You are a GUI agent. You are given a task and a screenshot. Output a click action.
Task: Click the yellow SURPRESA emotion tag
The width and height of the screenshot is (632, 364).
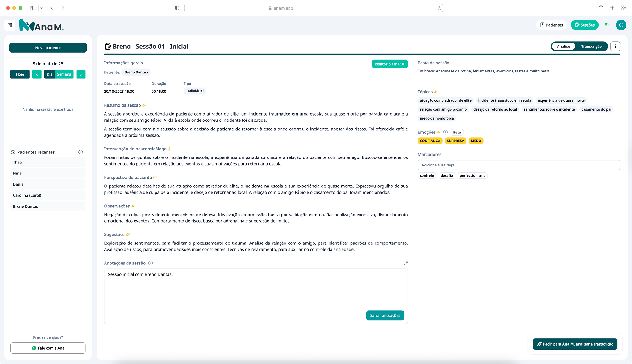click(x=455, y=141)
